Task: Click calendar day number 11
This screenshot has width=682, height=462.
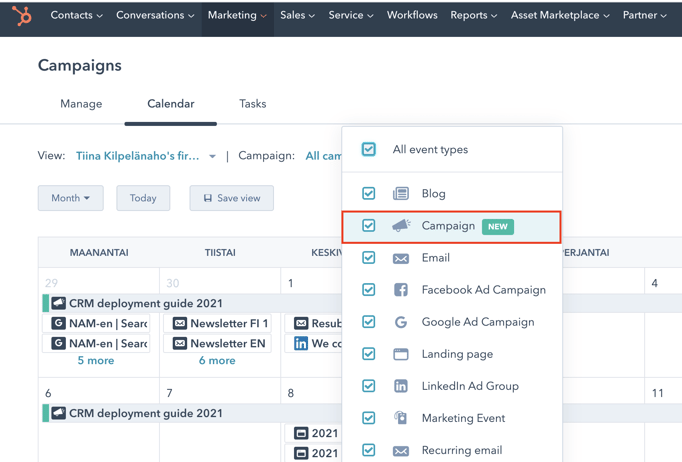Action: pyautogui.click(x=657, y=393)
